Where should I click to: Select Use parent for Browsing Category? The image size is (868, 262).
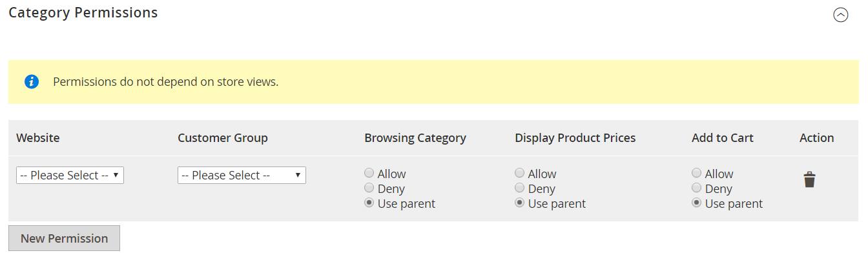coord(369,203)
